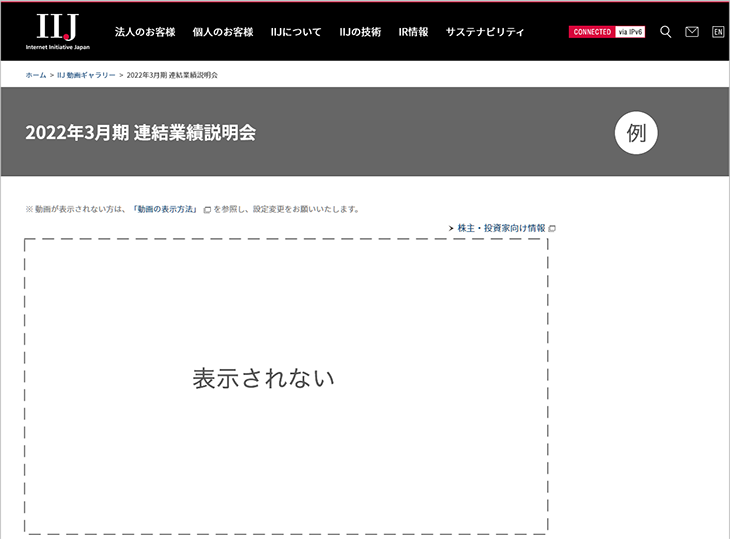Click the envelope contact icon

coord(692,32)
